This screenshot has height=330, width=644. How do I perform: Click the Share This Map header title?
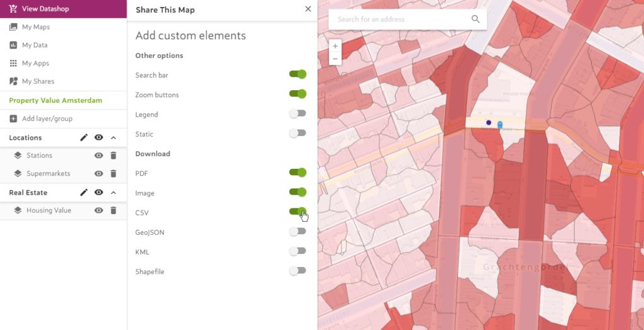click(165, 10)
